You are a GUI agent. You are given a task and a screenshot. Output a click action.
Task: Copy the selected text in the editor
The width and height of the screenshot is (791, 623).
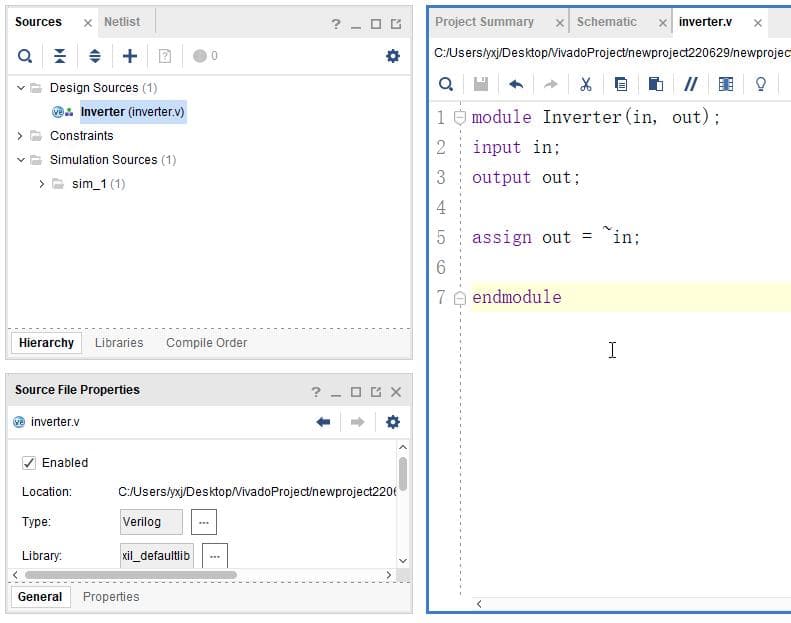620,84
